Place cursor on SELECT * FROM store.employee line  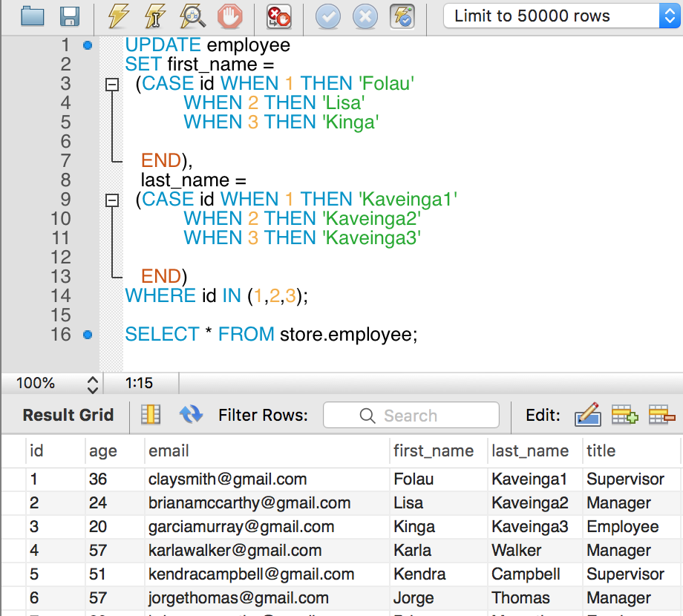coord(271,335)
